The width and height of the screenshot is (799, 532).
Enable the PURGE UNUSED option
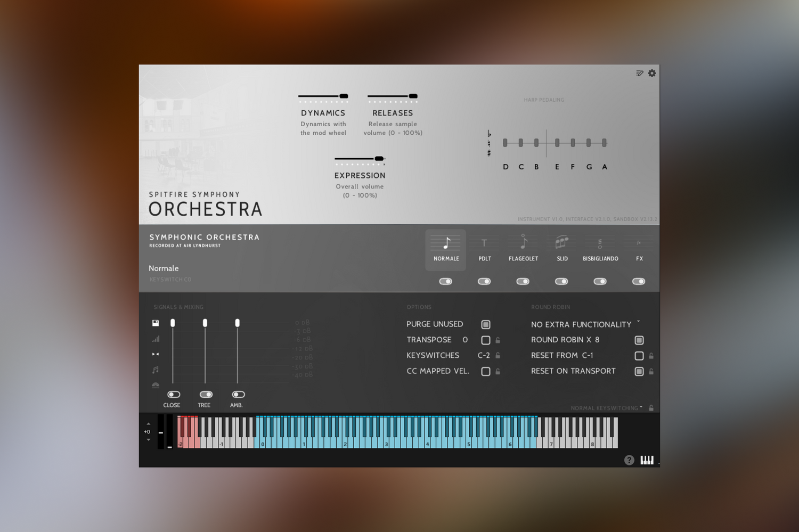[485, 324]
